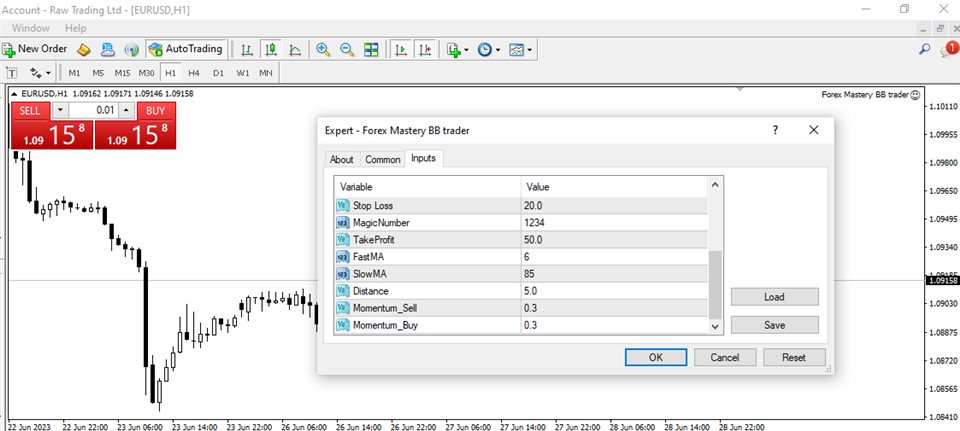The image size is (960, 431).
Task: Click the Cancel button
Action: pos(725,358)
